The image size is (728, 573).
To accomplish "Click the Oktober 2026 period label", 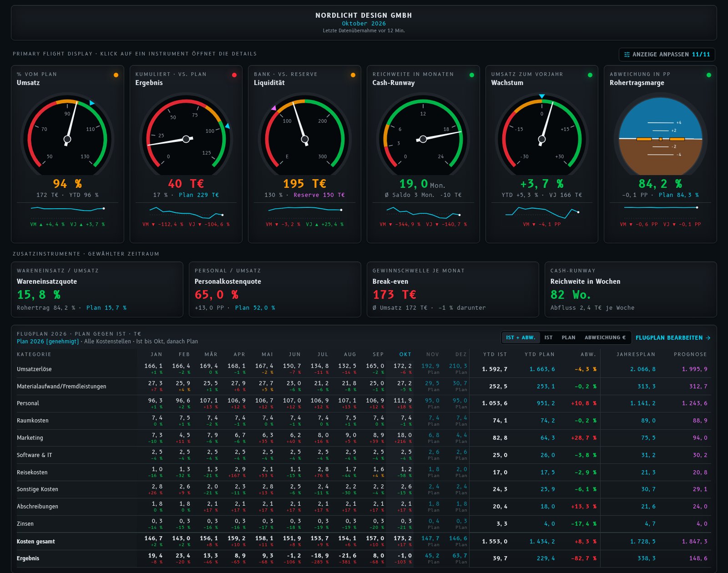I will pyautogui.click(x=364, y=24).
